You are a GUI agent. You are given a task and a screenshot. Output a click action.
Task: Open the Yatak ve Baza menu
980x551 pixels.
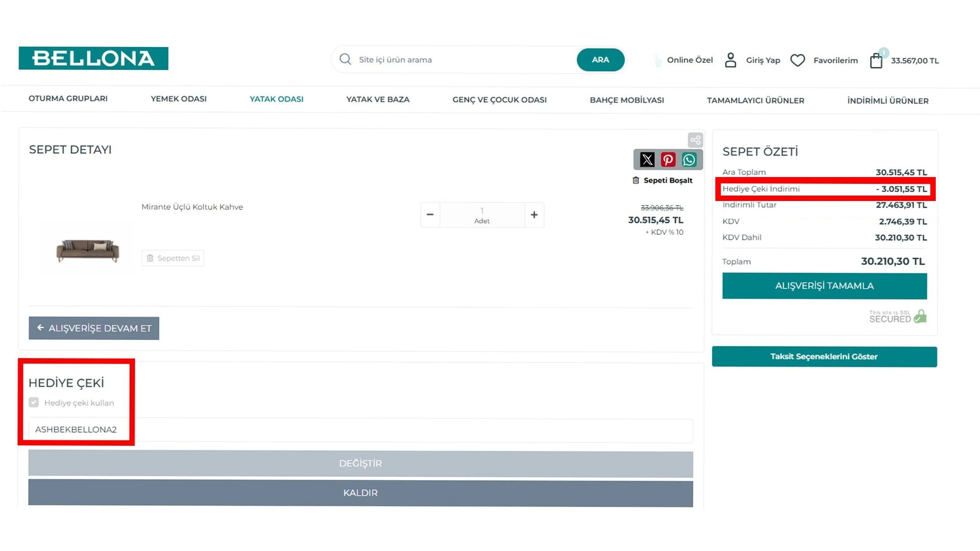click(x=378, y=99)
